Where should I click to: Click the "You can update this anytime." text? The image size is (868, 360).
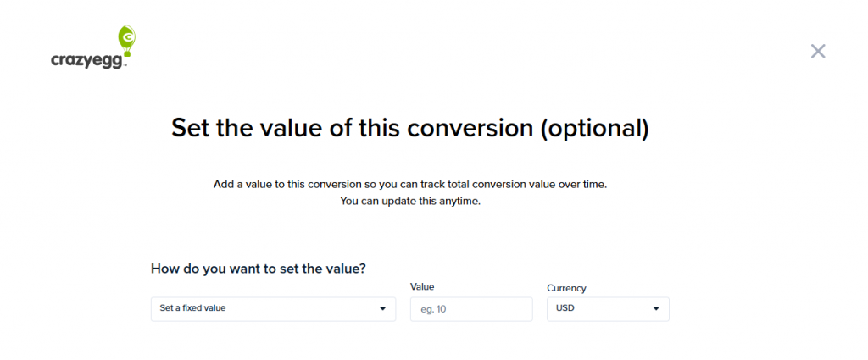pyautogui.click(x=410, y=201)
